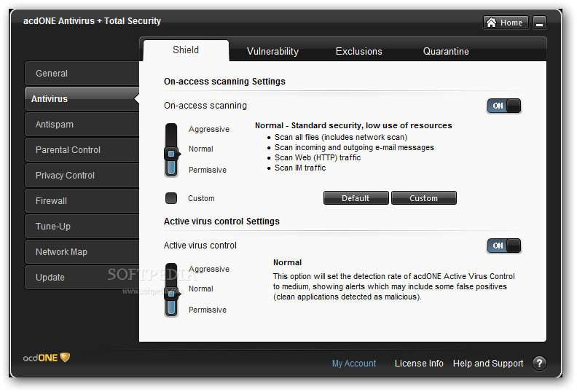577x392 pixels.
Task: Open Update section
Action: pyautogui.click(x=82, y=277)
